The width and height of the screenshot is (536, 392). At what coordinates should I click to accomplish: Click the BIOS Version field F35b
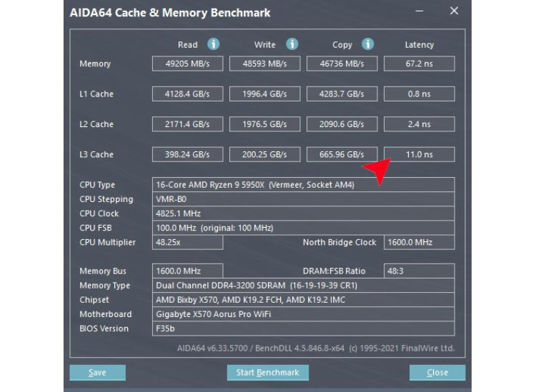click(303, 328)
